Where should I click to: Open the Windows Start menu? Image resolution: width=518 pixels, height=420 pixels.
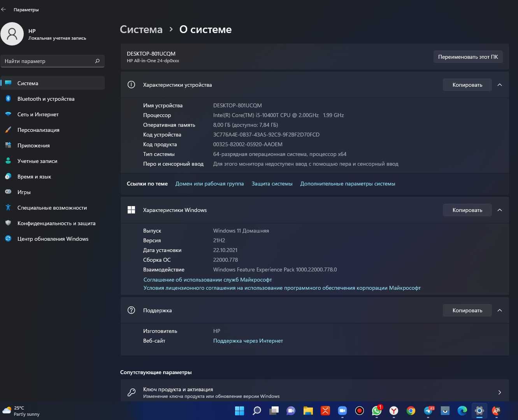[240, 411]
